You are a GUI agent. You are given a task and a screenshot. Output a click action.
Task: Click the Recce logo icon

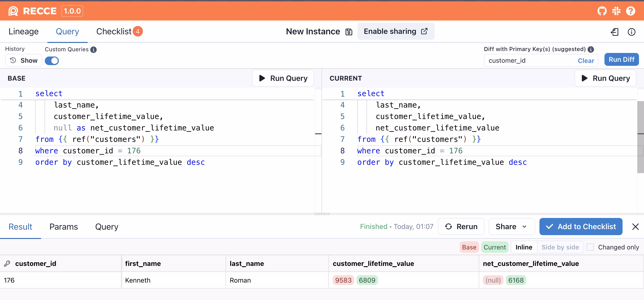[13, 11]
